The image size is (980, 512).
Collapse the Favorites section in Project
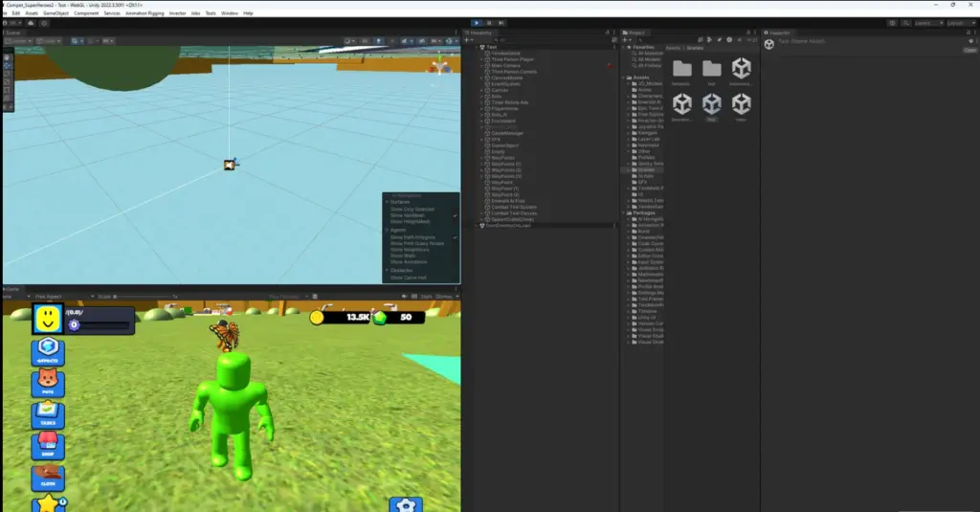624,47
